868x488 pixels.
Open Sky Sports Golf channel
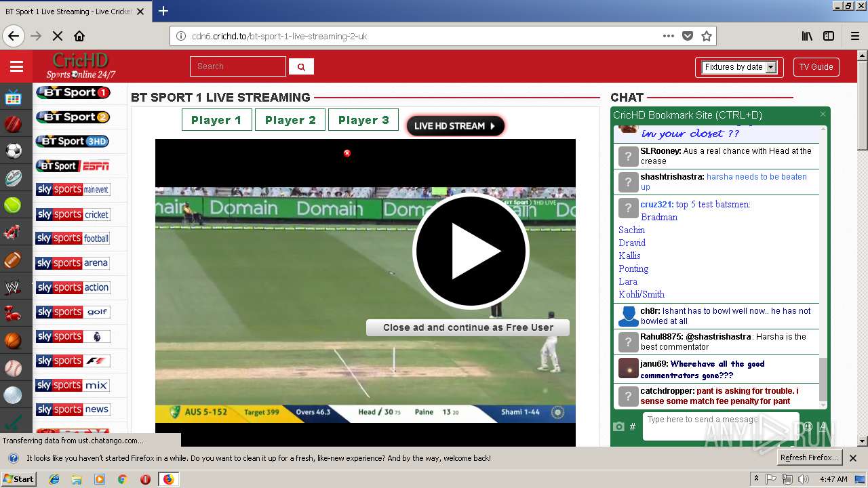click(x=73, y=312)
